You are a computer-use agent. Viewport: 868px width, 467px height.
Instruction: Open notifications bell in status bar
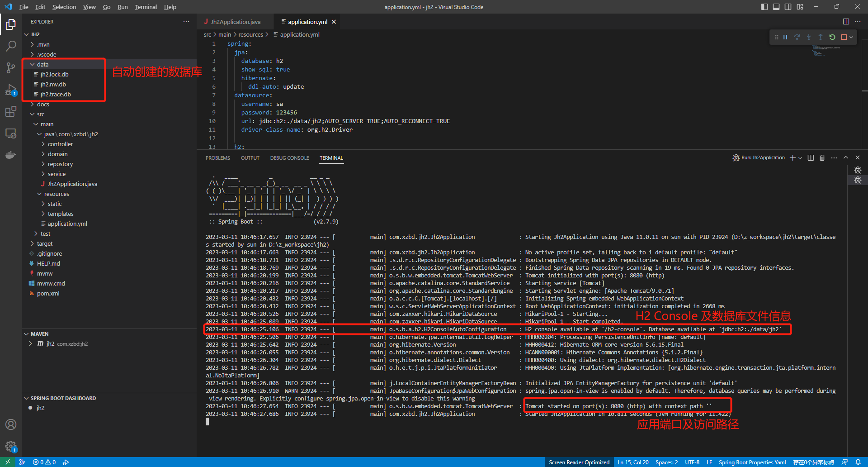(858, 462)
